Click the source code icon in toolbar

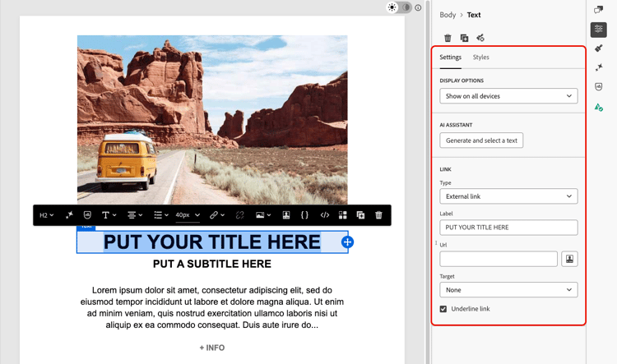click(x=325, y=215)
